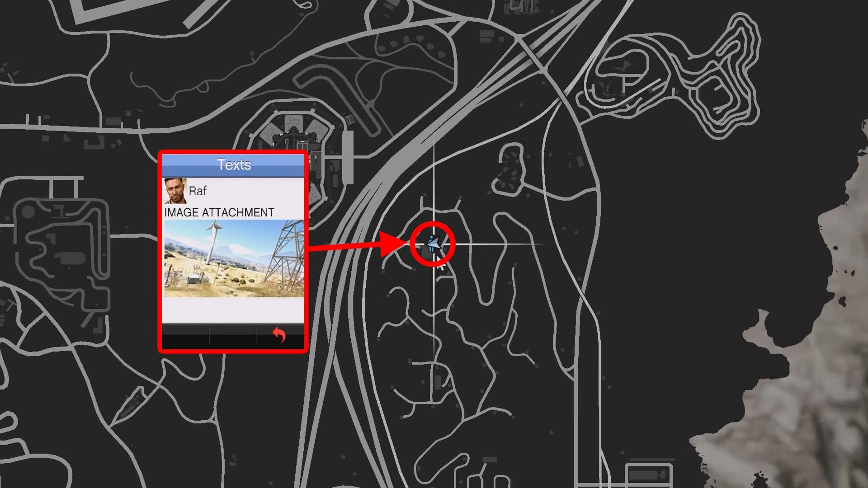Open the message from sender Raf

tap(233, 191)
